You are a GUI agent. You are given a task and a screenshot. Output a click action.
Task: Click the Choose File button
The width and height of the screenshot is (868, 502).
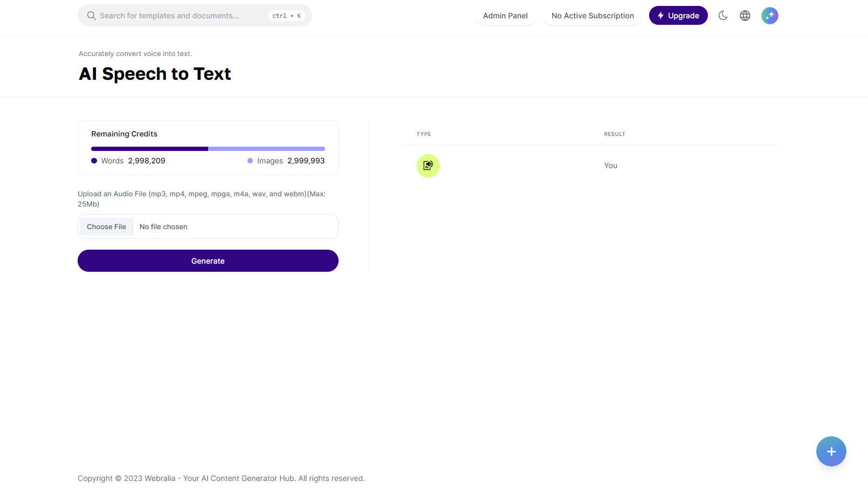(106, 227)
